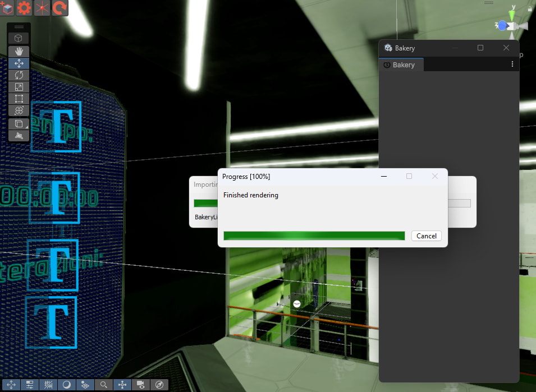
Task: Select the Rect Transform tool
Action: click(19, 99)
